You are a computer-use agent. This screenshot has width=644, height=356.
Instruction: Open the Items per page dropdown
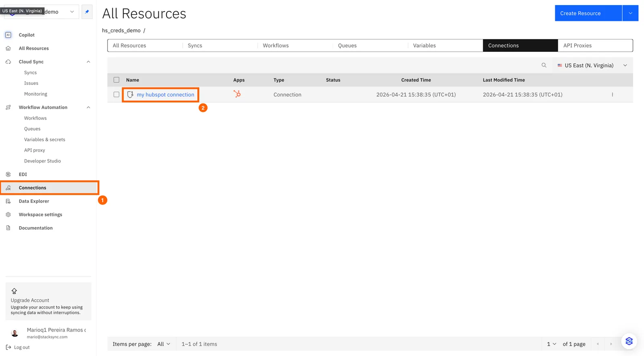pyautogui.click(x=163, y=344)
